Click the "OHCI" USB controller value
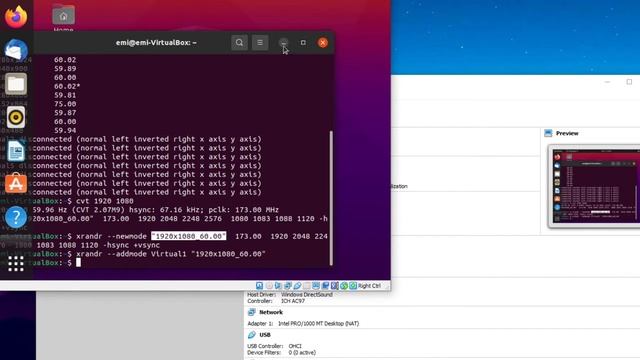Viewport: 640px width, 360px height. point(295,346)
